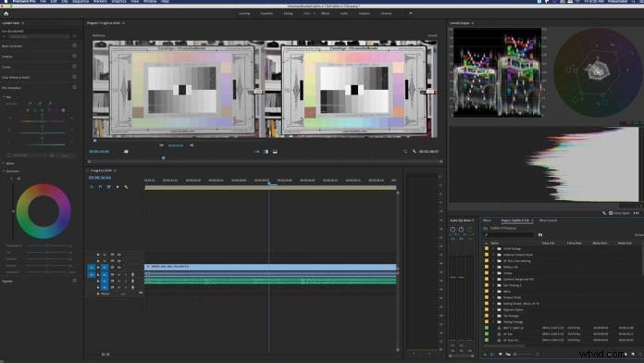644x363 pixels.
Task: Click the Hue range slider under Key
Action: point(42,121)
